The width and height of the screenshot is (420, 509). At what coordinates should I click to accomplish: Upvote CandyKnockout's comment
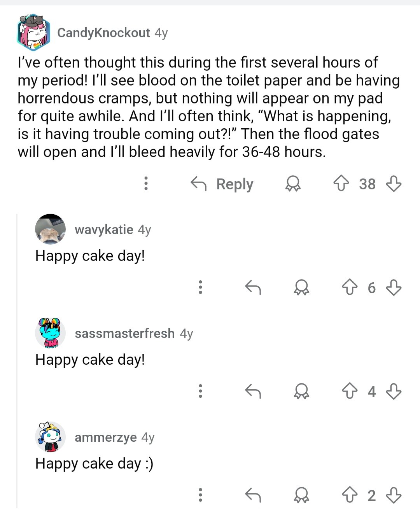(341, 184)
